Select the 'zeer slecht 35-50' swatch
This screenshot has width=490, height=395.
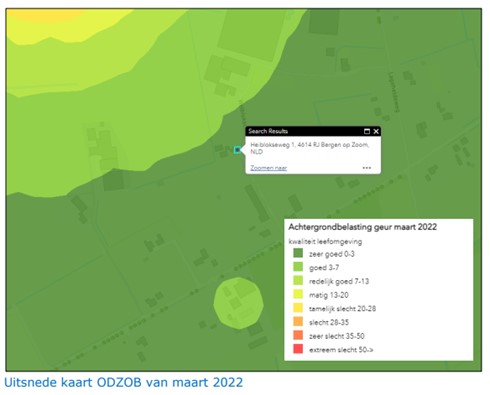point(298,335)
